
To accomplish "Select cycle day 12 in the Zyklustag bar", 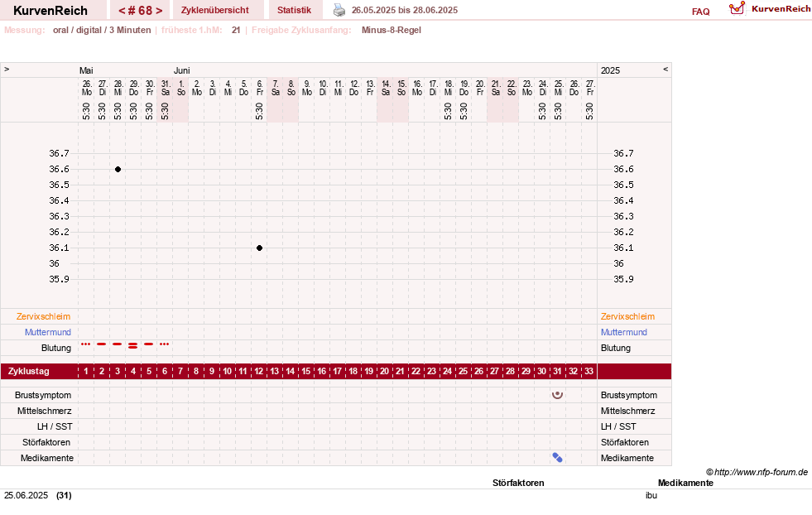I will [x=258, y=372].
